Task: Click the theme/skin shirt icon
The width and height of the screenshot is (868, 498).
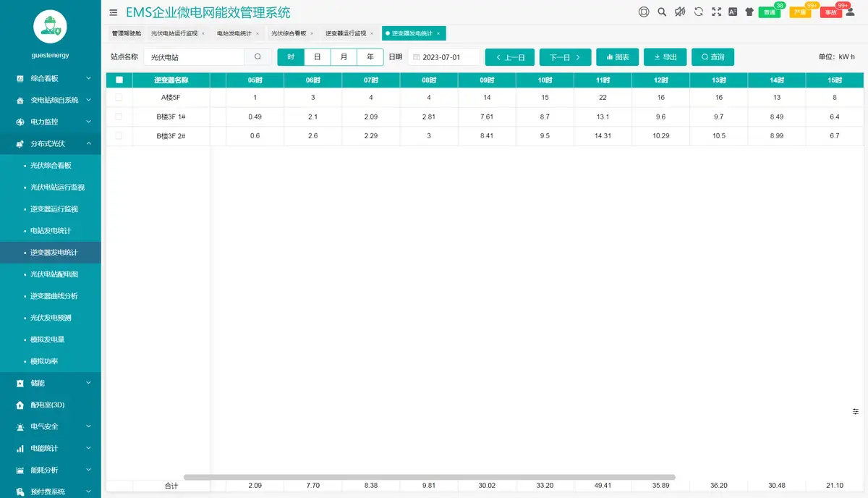Action: point(749,12)
